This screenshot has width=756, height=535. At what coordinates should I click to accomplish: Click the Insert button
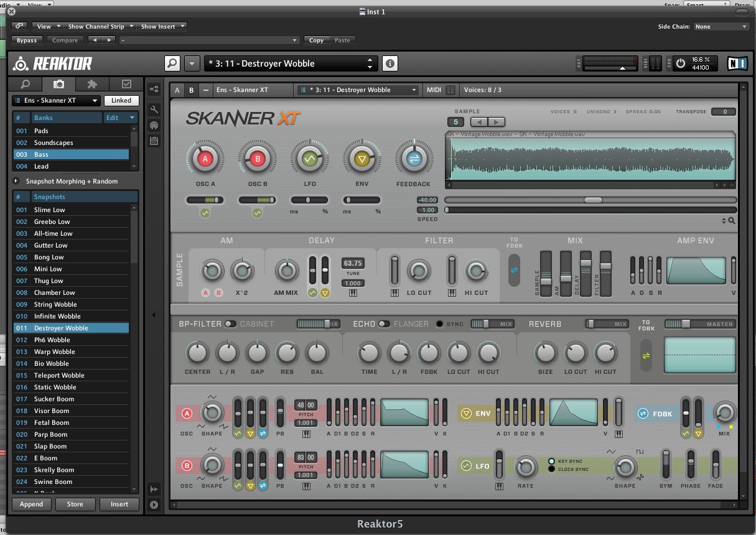tap(119, 505)
